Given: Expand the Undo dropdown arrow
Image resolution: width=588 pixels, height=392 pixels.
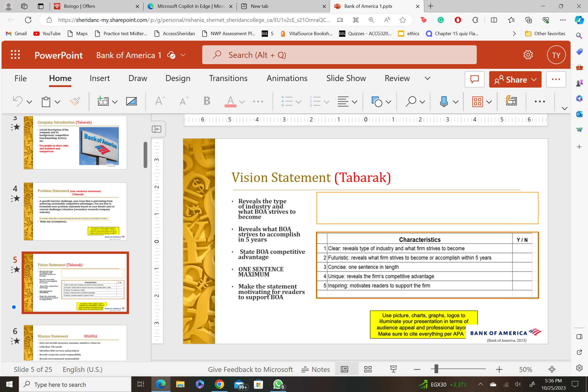Looking at the screenshot, I should (x=29, y=102).
